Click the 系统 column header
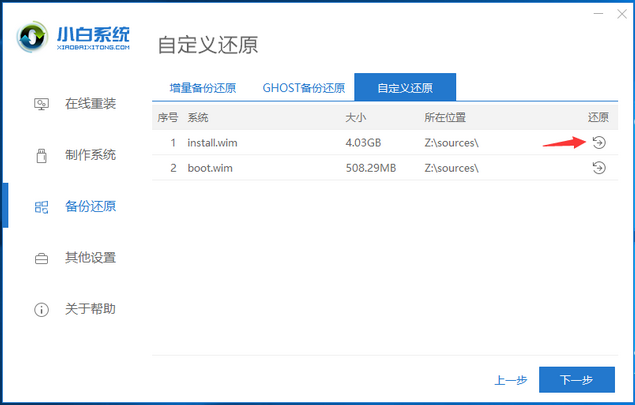635x405 pixels. (x=198, y=118)
